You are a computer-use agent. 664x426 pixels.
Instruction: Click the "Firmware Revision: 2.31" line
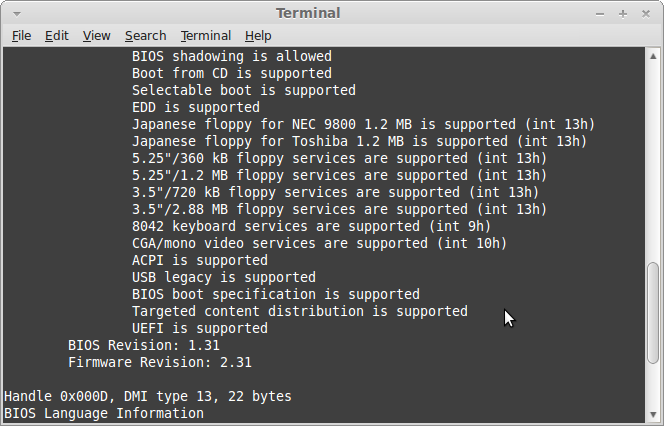(x=160, y=362)
